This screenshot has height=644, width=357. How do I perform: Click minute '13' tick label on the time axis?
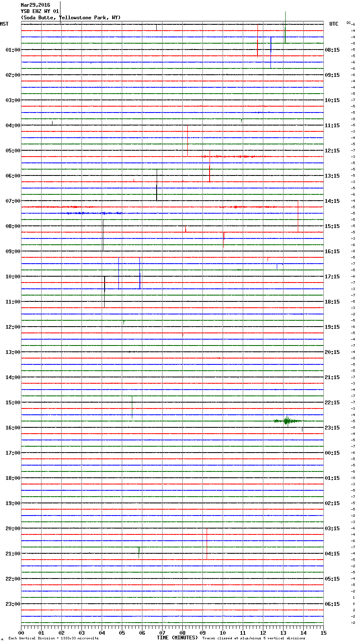tap(283, 633)
